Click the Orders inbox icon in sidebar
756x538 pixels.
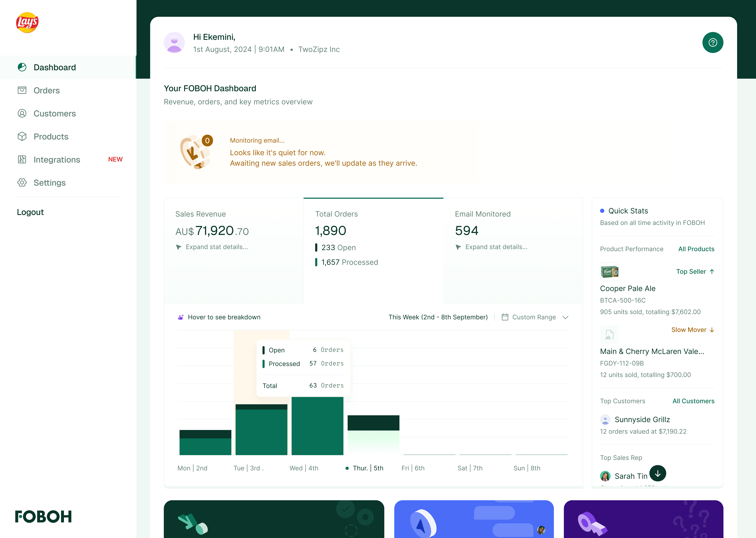22,90
